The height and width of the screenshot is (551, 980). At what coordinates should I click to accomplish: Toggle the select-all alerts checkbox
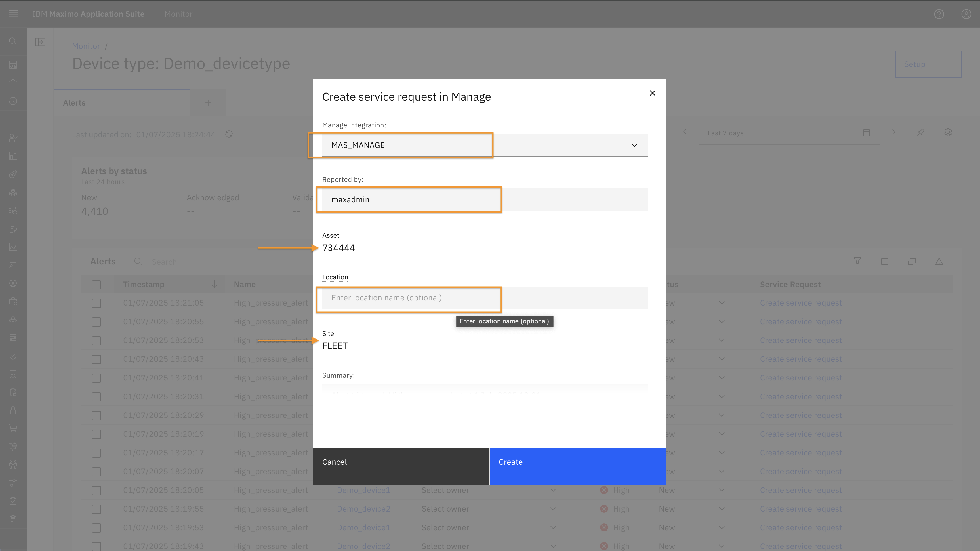point(96,285)
